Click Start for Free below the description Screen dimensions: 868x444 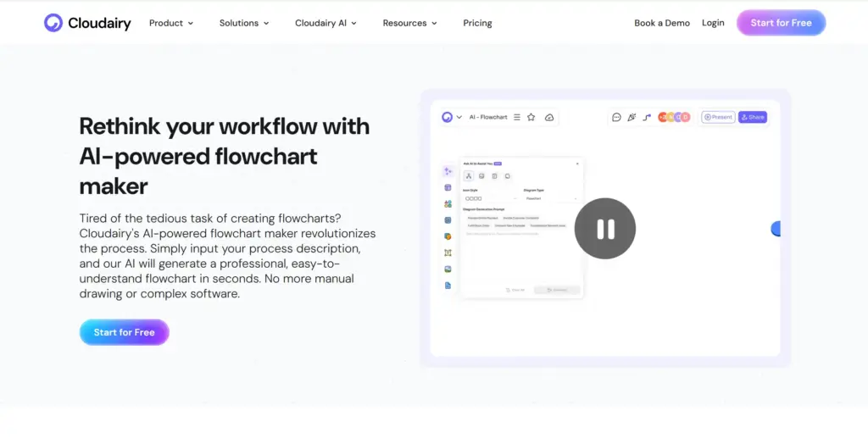point(125,332)
